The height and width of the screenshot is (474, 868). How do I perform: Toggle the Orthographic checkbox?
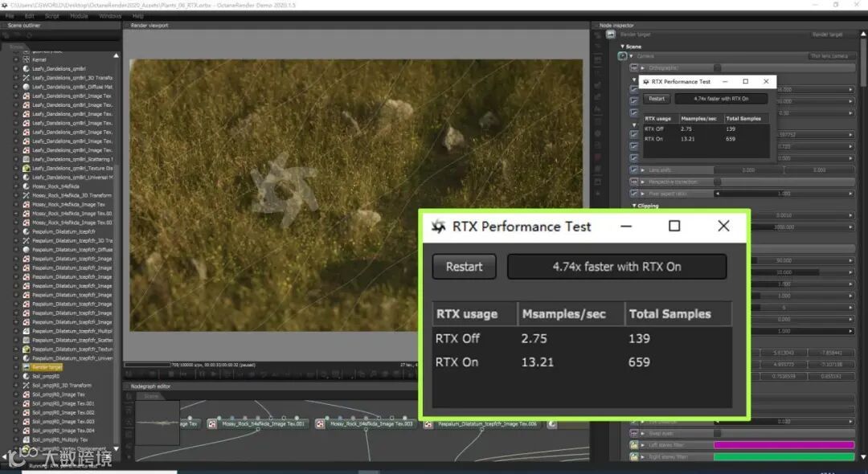(718, 68)
